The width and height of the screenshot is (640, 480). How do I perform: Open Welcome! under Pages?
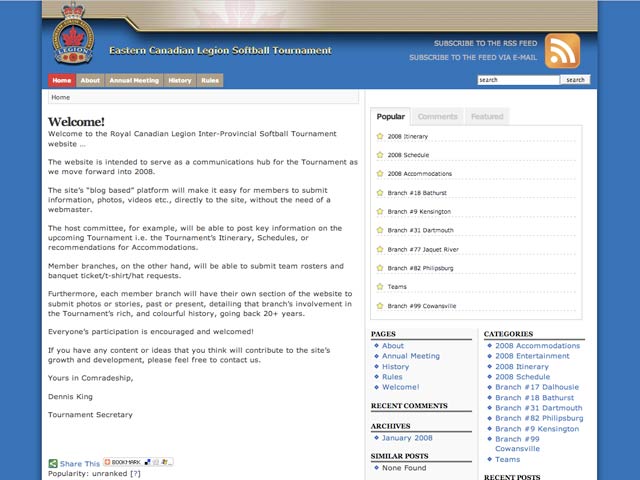[x=400, y=387]
